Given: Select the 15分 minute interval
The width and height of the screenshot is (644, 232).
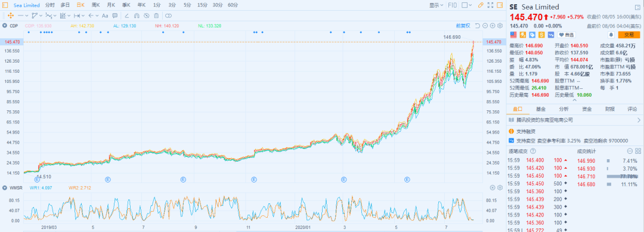Looking at the screenshot, I should coord(202,5).
